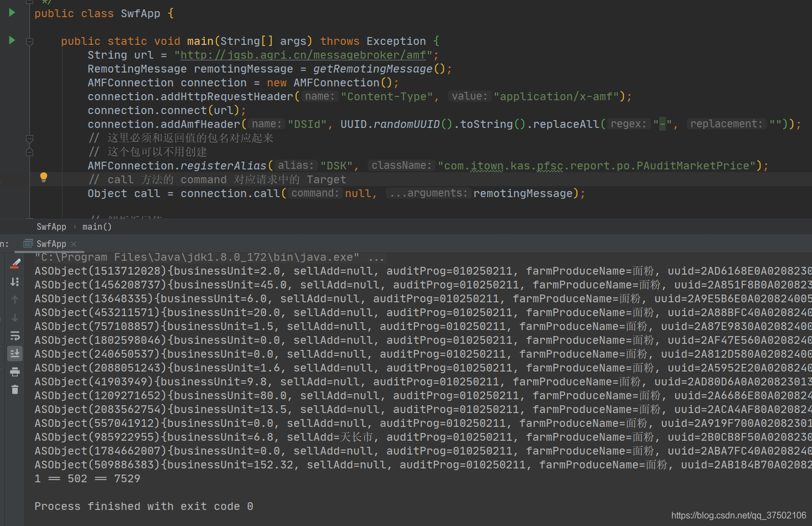Click console line ASObject(13648335)
This screenshot has width=812, height=526.
tap(423, 298)
